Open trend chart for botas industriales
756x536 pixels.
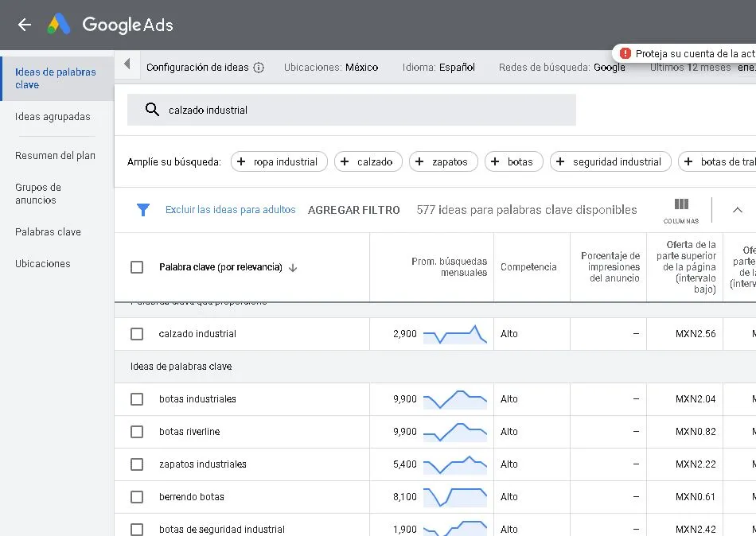454,399
